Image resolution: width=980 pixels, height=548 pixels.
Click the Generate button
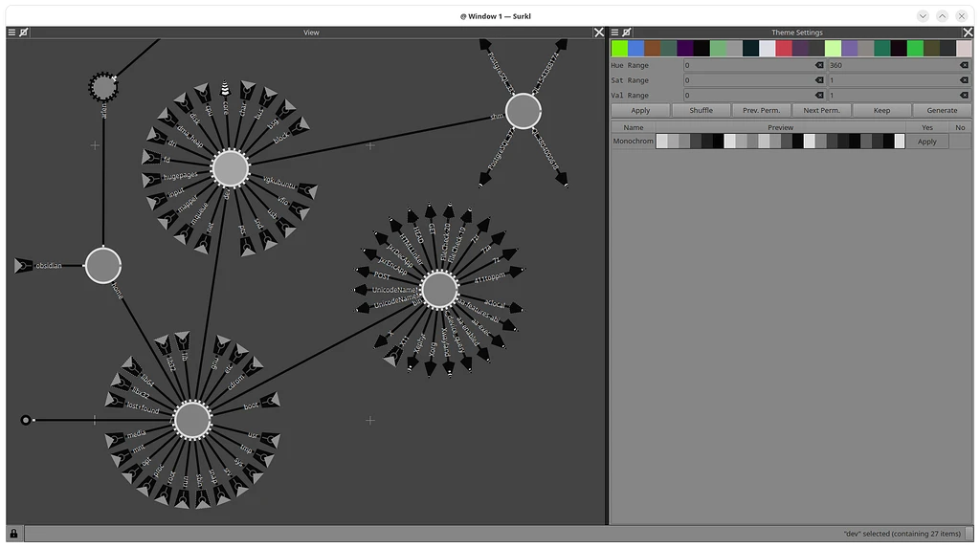pyautogui.click(x=942, y=110)
